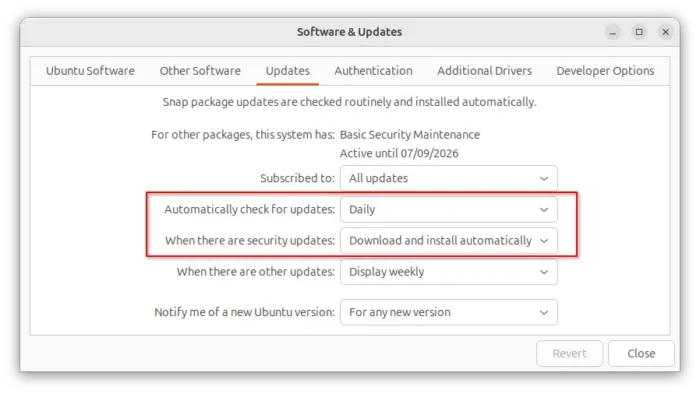
Task: Go to the Authentication tab
Action: point(373,71)
